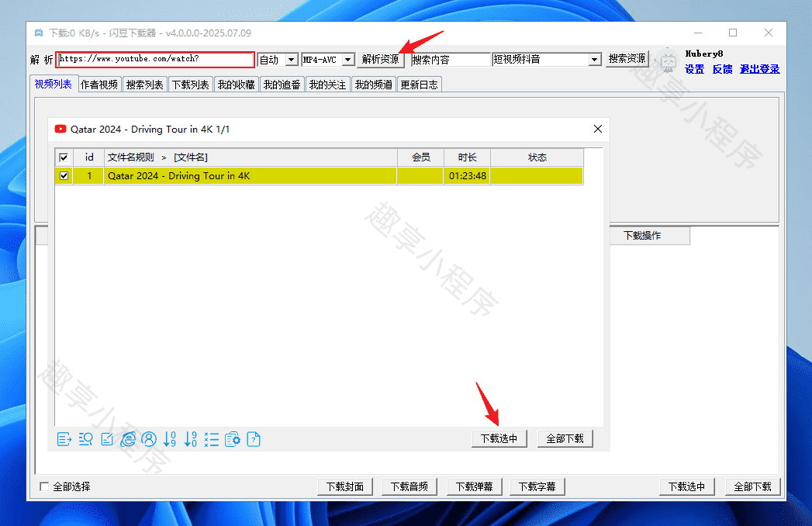Screen dimensions: 812x526
Task: Click the Hubery8 username
Action: pos(703,54)
